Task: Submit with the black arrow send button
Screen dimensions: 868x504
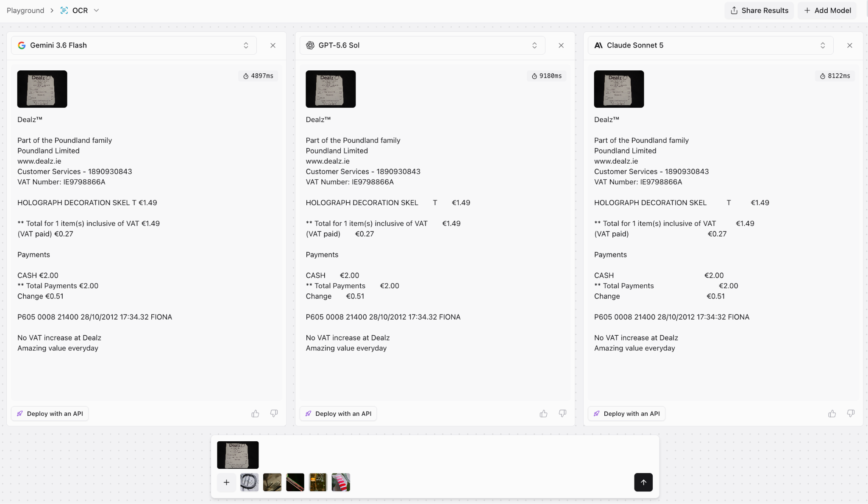Action: tap(643, 482)
